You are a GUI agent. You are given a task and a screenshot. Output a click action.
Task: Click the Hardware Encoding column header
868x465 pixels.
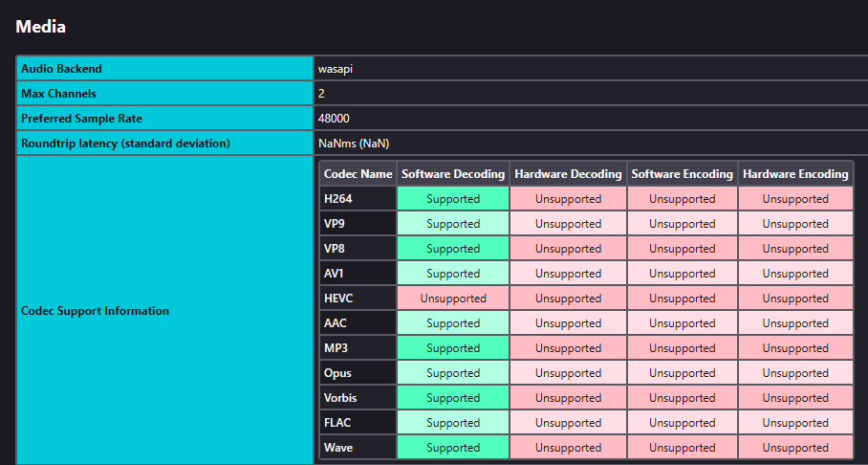click(x=795, y=174)
